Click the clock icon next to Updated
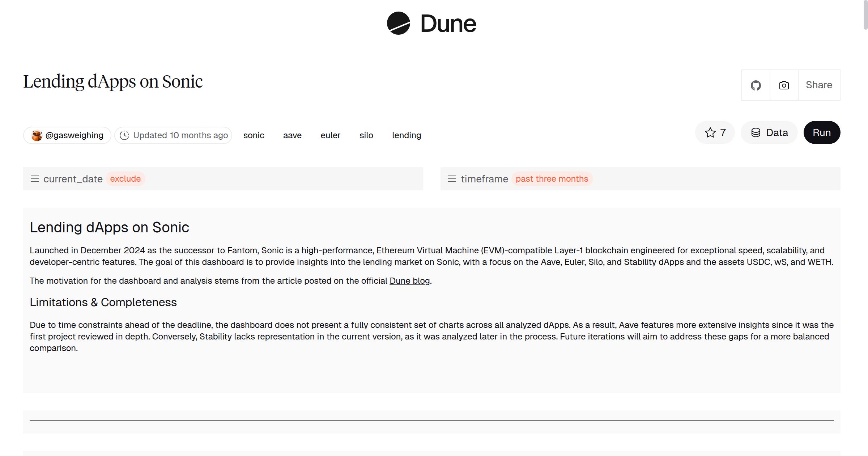The image size is (868, 456). tap(124, 135)
